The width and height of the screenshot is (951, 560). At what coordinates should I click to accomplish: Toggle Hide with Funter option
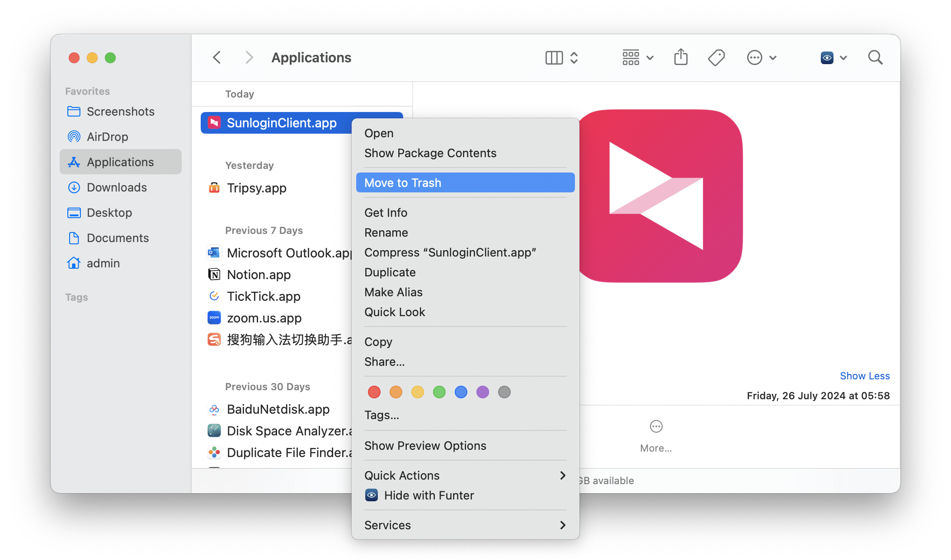(x=430, y=495)
